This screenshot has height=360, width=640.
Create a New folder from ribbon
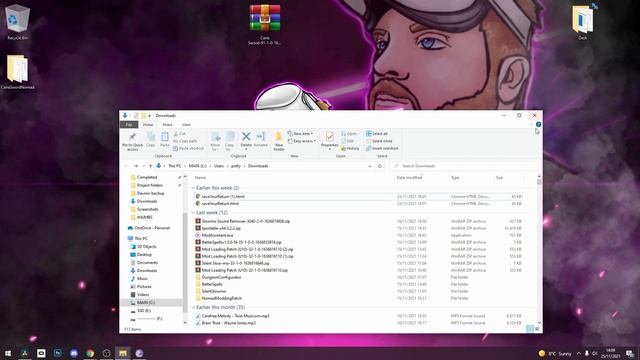click(x=279, y=141)
